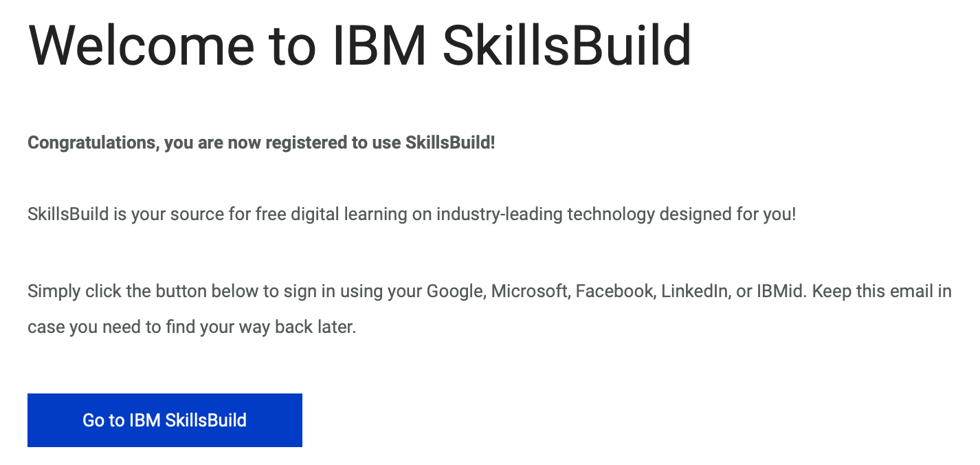Click the Go to IBM SkillsBuild button

pos(165,420)
